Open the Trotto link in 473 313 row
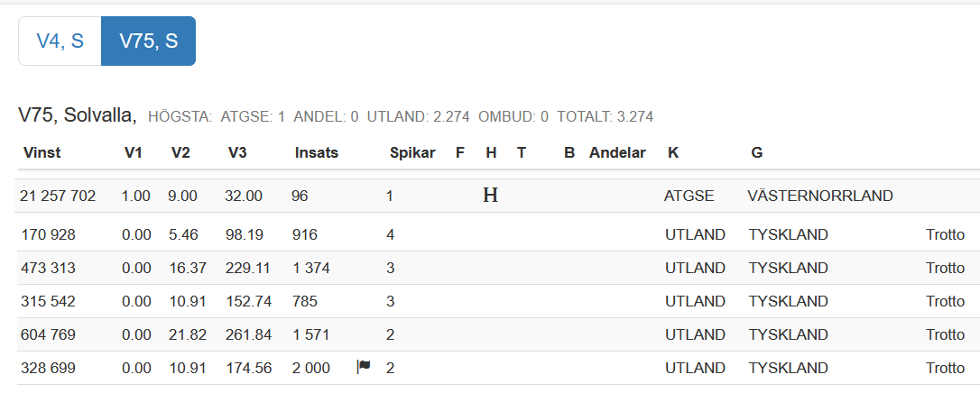 coord(945,269)
